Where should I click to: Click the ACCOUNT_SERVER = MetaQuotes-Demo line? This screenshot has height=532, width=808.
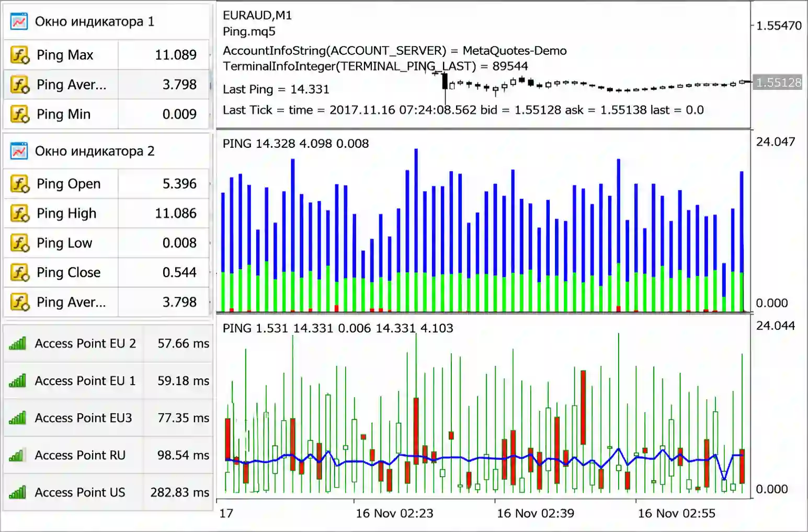tap(395, 51)
